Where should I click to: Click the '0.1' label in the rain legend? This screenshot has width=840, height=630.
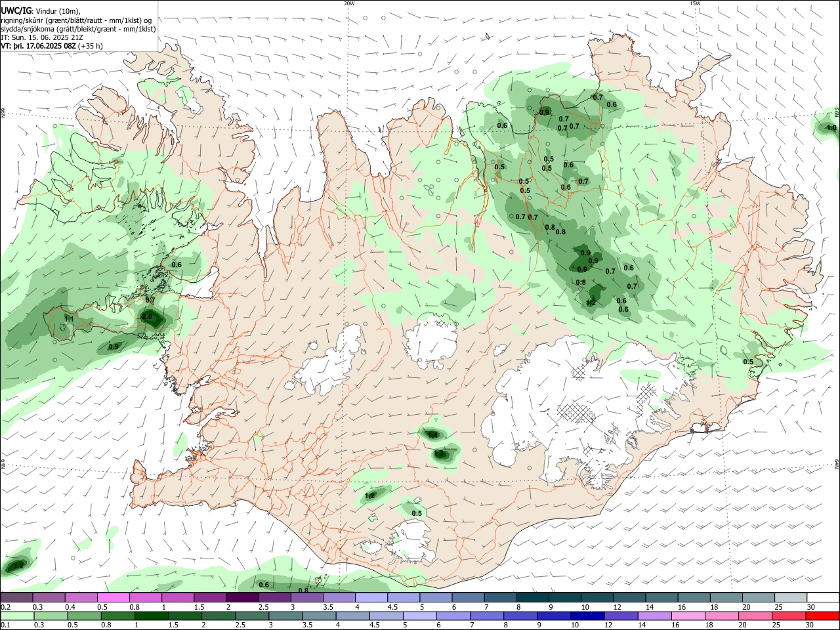pos(6,625)
